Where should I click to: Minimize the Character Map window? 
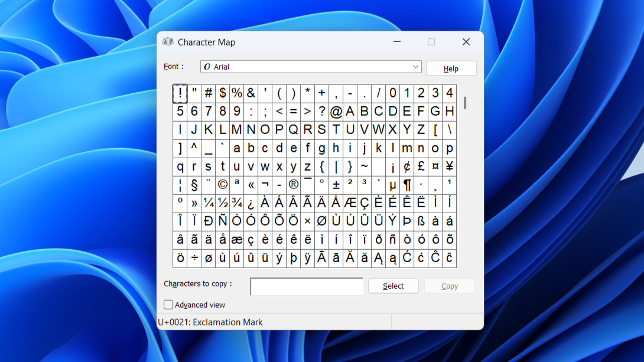(397, 42)
